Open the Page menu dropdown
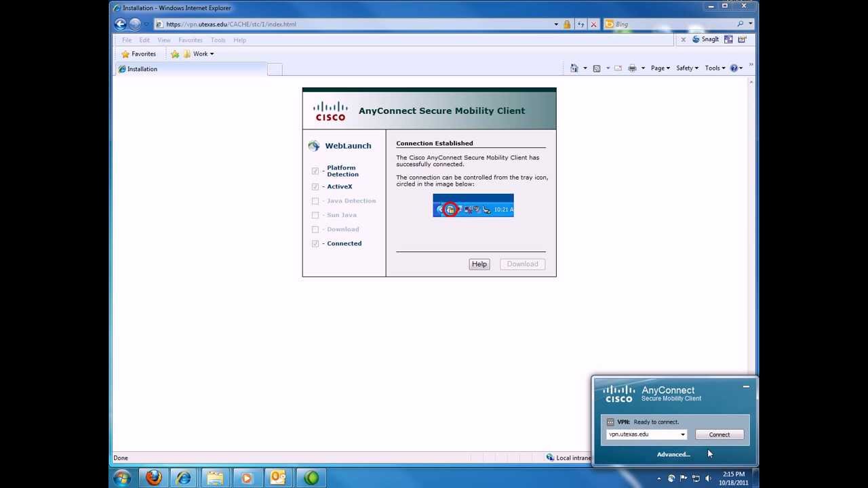 point(660,68)
